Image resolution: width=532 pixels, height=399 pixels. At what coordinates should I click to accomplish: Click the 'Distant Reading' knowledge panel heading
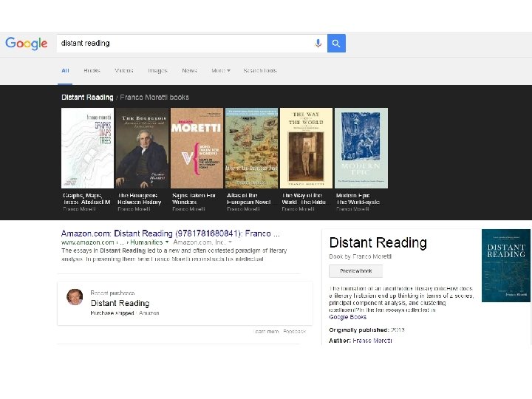378,243
